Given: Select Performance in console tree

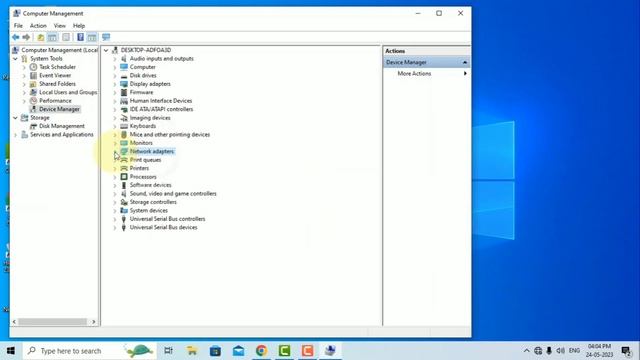Looking at the screenshot, I should (55, 101).
